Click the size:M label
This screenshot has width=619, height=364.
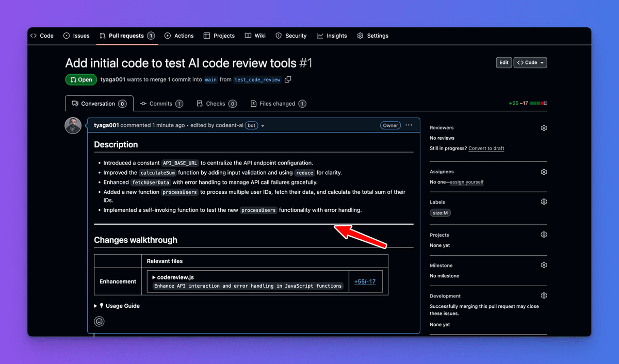440,212
